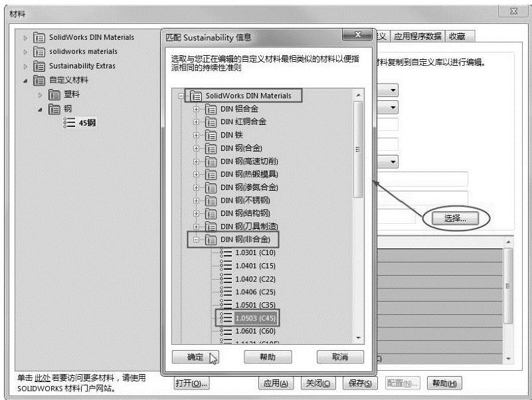Click the DIN 钢(合金) folder icon

(211, 148)
